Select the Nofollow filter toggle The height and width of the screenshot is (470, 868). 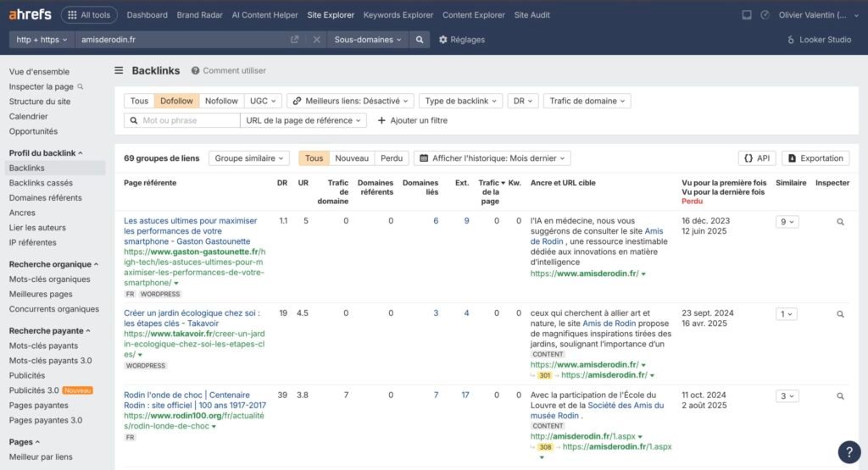[x=221, y=101]
